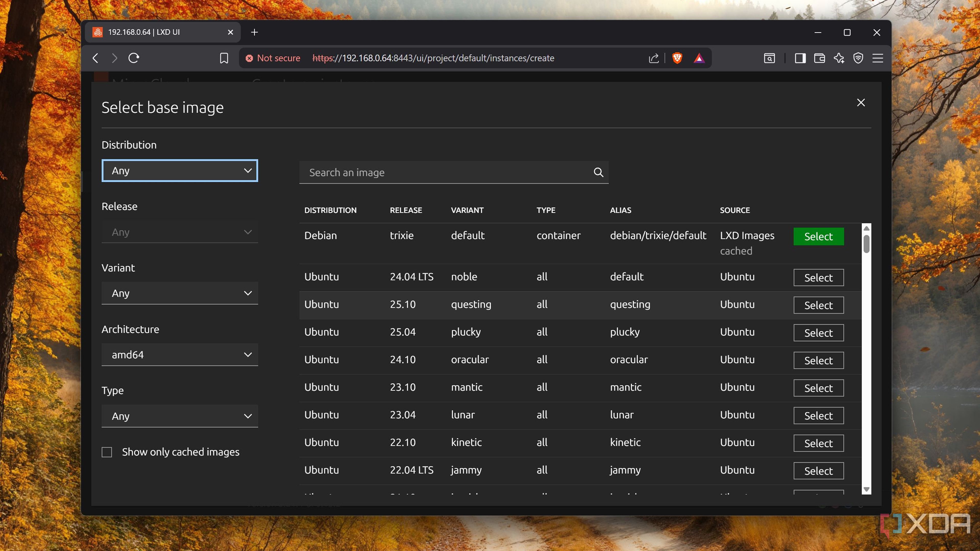
Task: Click the image list scroll down arrow
Action: point(866,490)
